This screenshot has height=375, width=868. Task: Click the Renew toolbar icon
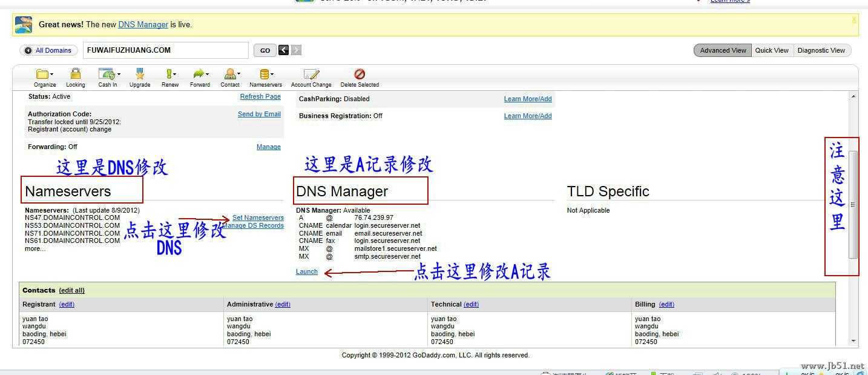pyautogui.click(x=170, y=74)
